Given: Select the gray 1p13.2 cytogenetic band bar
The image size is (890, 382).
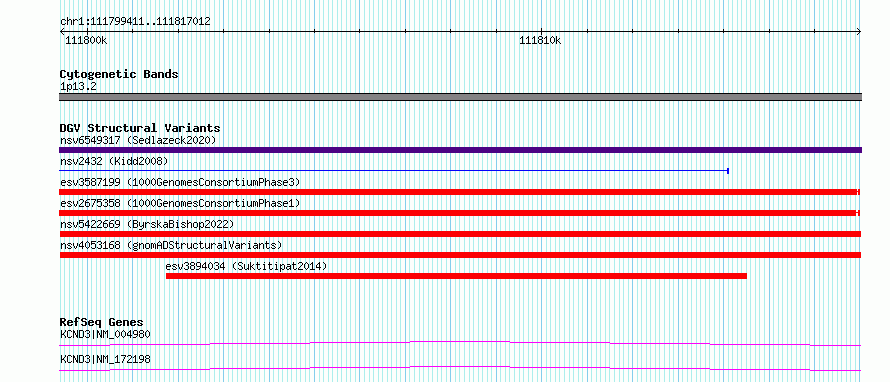Looking at the screenshot, I should [x=460, y=97].
